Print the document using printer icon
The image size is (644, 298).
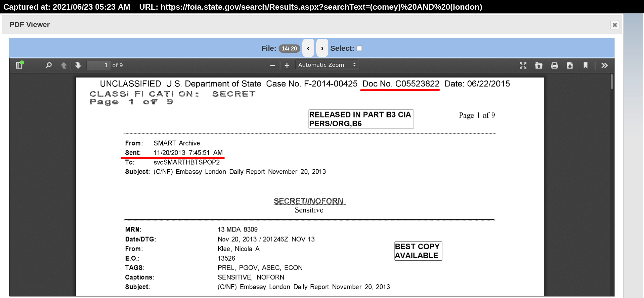(554, 65)
